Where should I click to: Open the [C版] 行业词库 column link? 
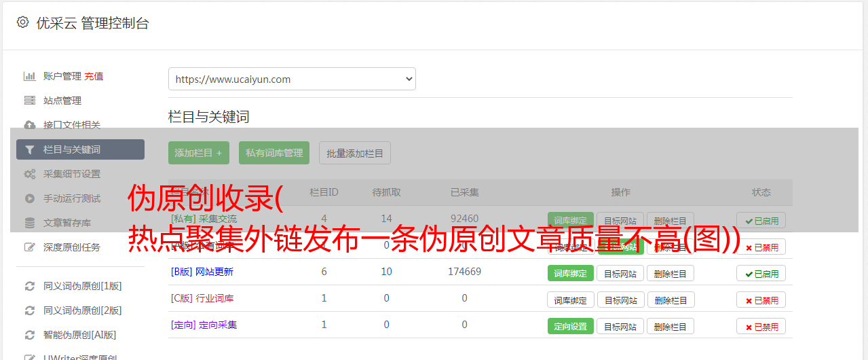click(x=202, y=298)
